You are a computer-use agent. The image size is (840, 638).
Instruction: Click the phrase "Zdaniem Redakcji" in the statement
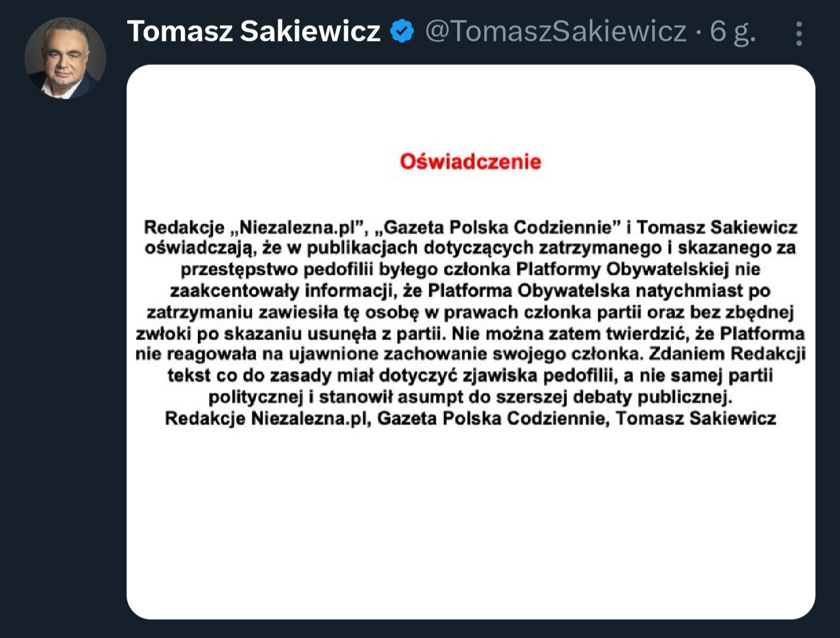pyautogui.click(x=727, y=354)
